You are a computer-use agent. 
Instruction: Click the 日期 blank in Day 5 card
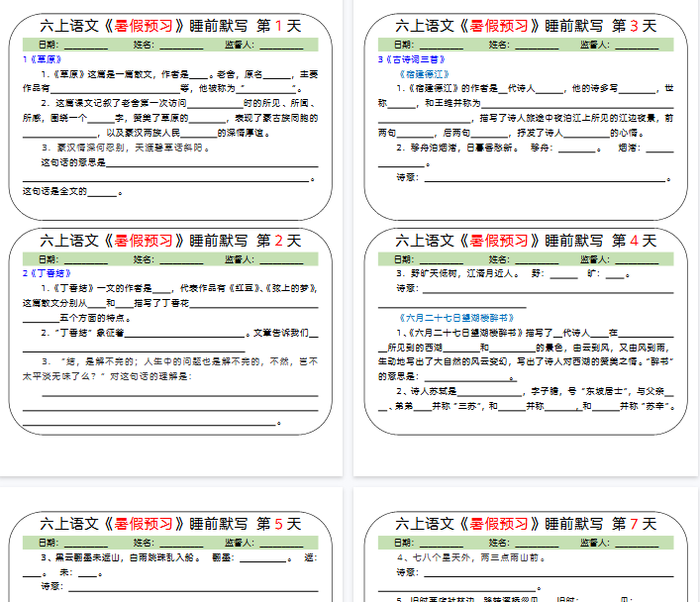click(86, 543)
